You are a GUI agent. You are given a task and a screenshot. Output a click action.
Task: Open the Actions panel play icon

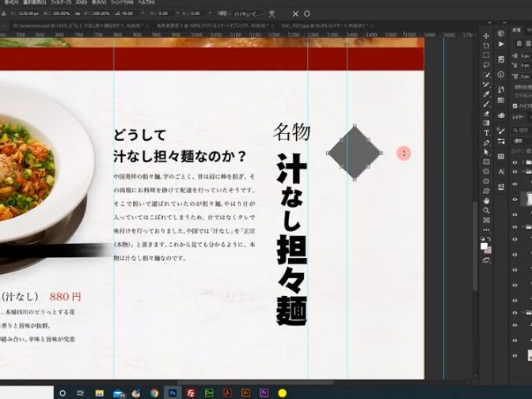point(501,44)
